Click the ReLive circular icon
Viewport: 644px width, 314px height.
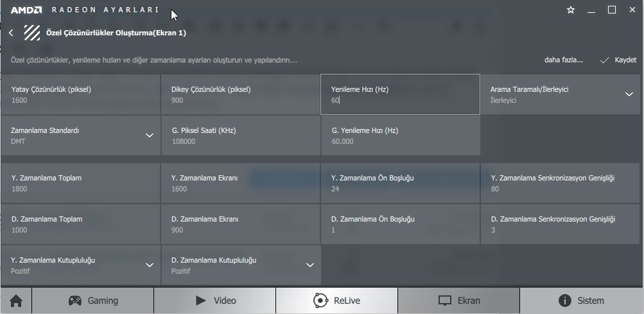320,301
